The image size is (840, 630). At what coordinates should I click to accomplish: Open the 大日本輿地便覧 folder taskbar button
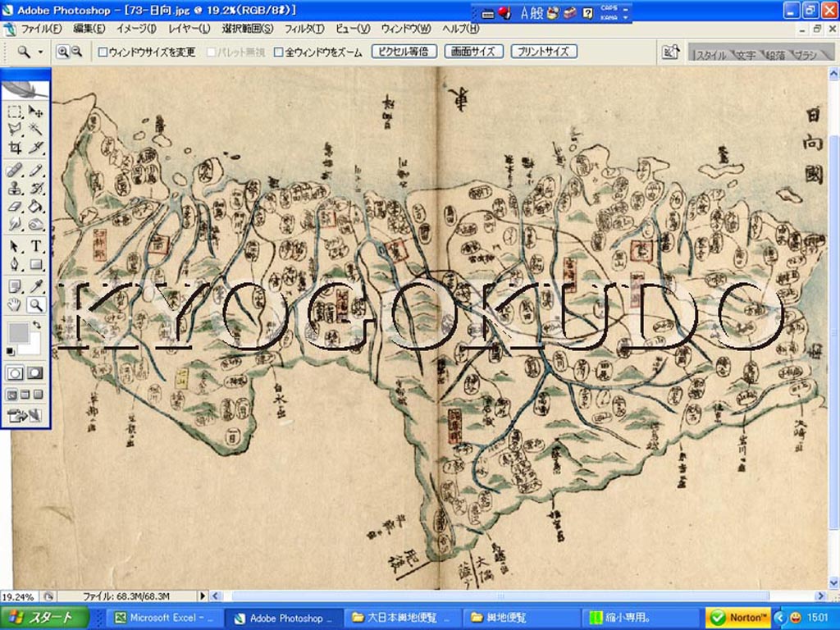pyautogui.click(x=402, y=618)
